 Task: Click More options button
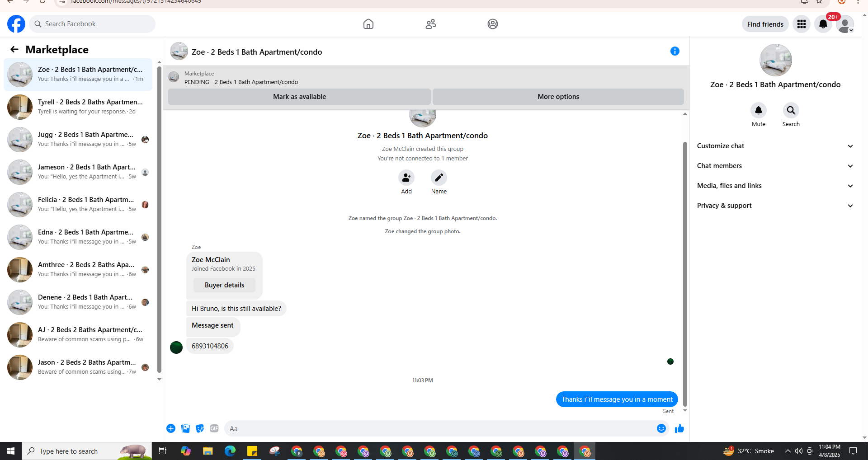[558, 97]
